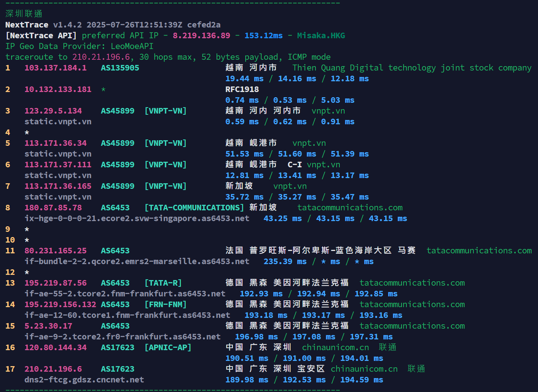Select the 43.25 ms latency value
Viewport: 538px width, 392px height.
(283, 218)
